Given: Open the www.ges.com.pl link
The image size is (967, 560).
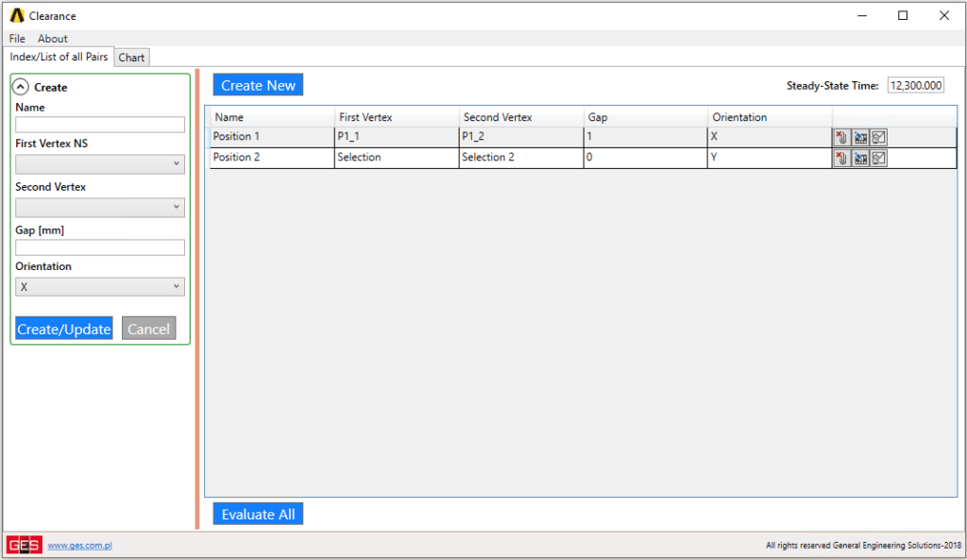Looking at the screenshot, I should coord(80,546).
